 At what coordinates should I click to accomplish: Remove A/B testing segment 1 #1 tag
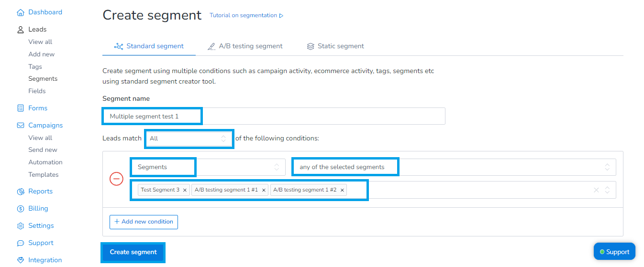click(x=264, y=190)
